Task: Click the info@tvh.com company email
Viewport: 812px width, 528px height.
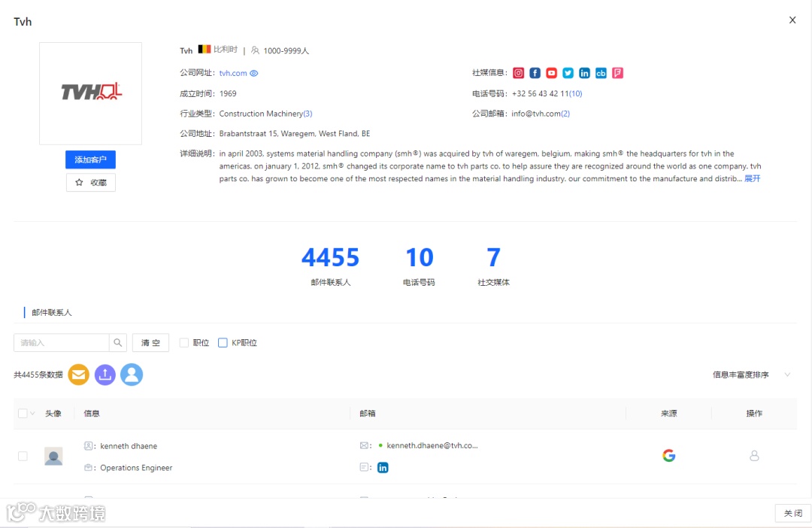Action: click(x=536, y=114)
